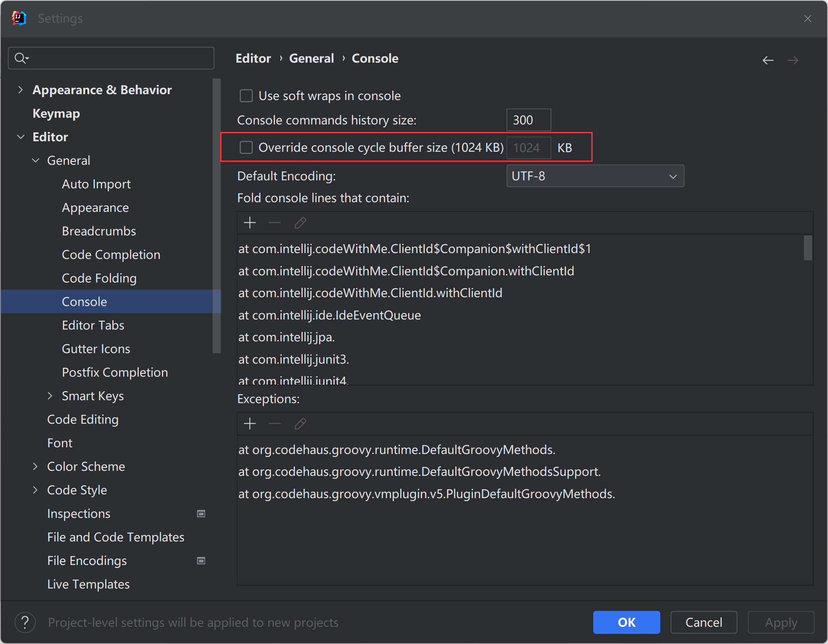Click the Cancel button

click(704, 622)
